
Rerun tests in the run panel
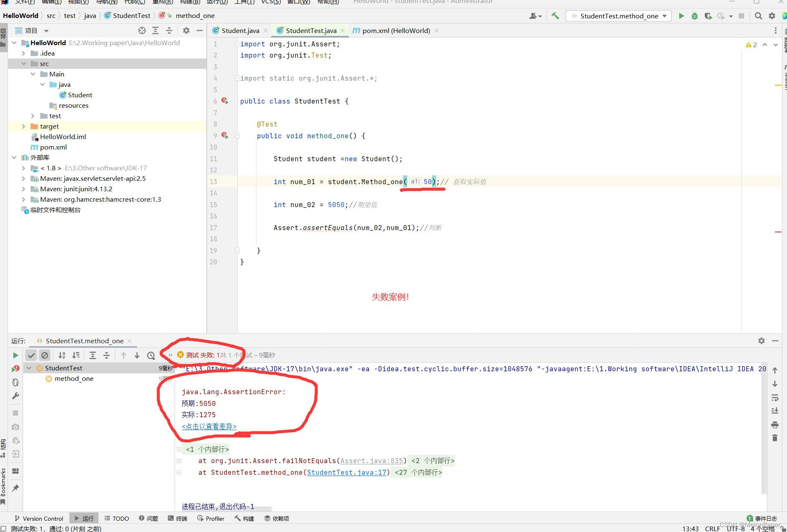[15, 355]
